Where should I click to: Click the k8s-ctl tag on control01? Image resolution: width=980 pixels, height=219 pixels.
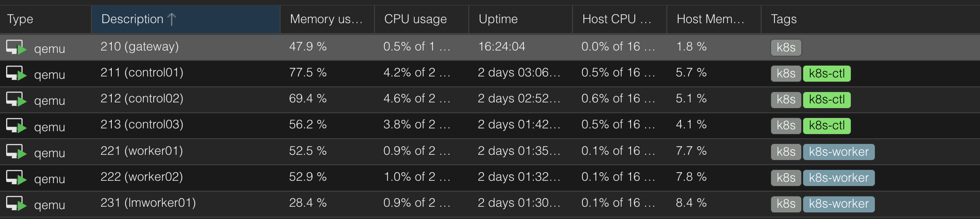(x=827, y=74)
